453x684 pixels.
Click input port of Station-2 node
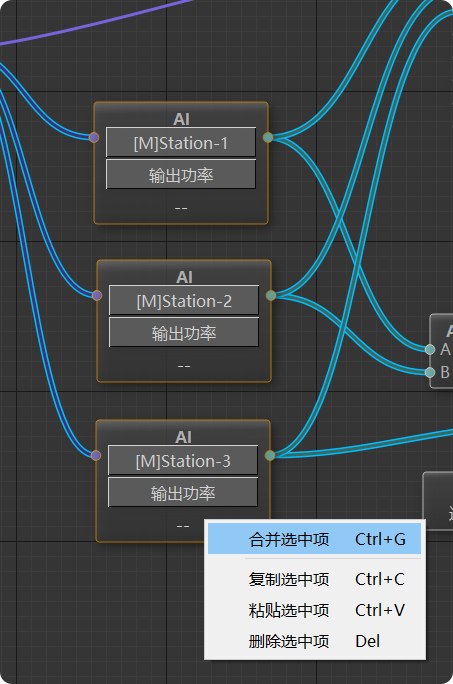[97, 295]
